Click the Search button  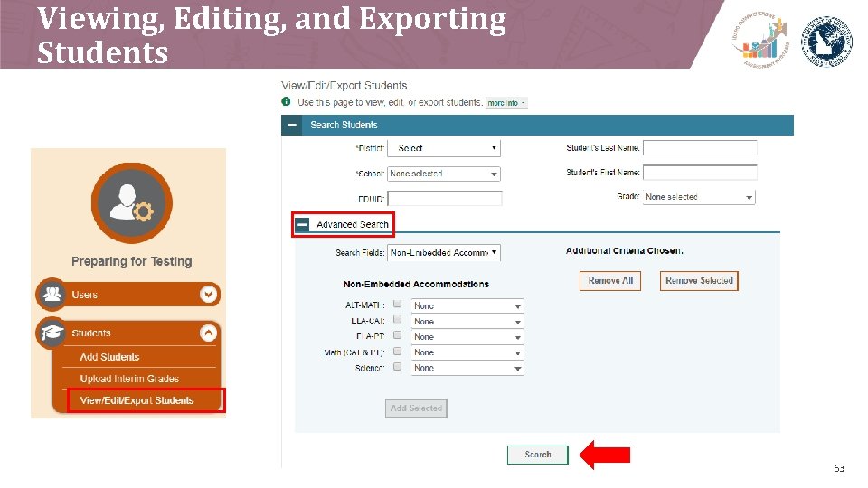coord(537,455)
